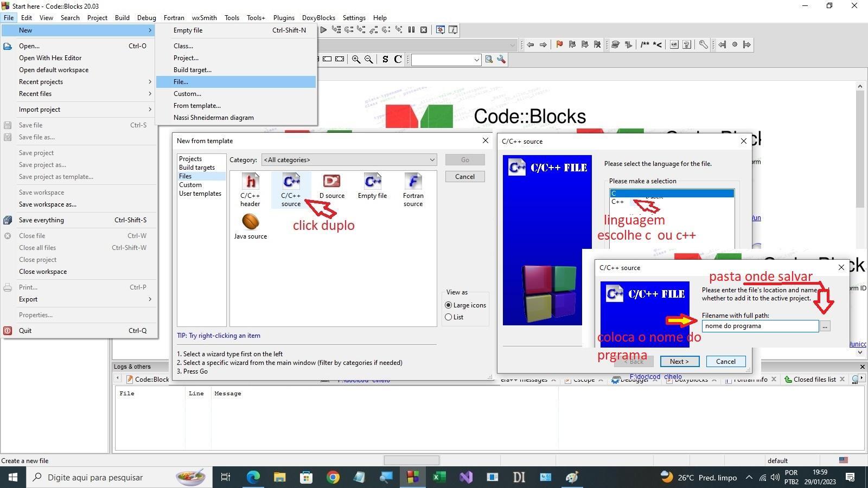
Task: Select the C/C++ source template icon
Action: (291, 190)
